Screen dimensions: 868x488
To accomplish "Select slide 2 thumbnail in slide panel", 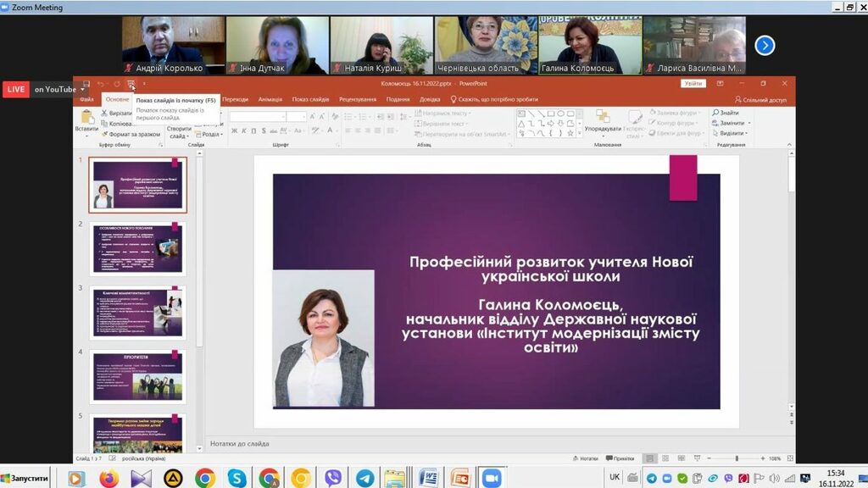I will click(137, 248).
